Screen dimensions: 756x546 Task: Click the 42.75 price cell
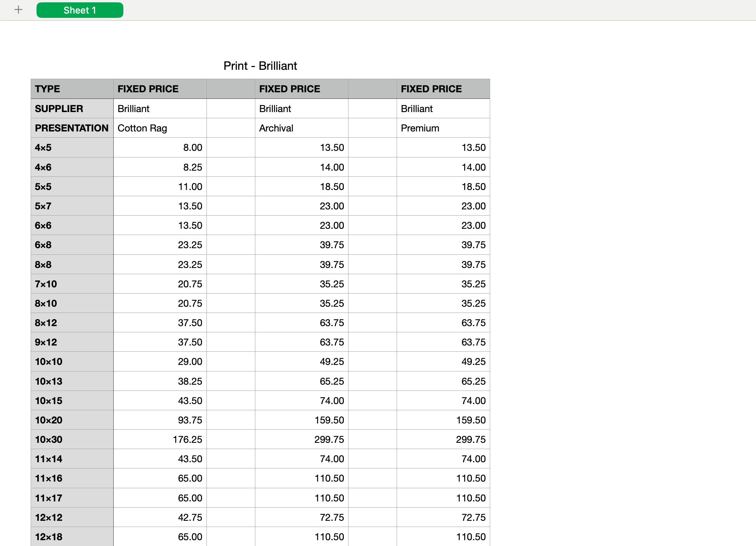tap(160, 517)
